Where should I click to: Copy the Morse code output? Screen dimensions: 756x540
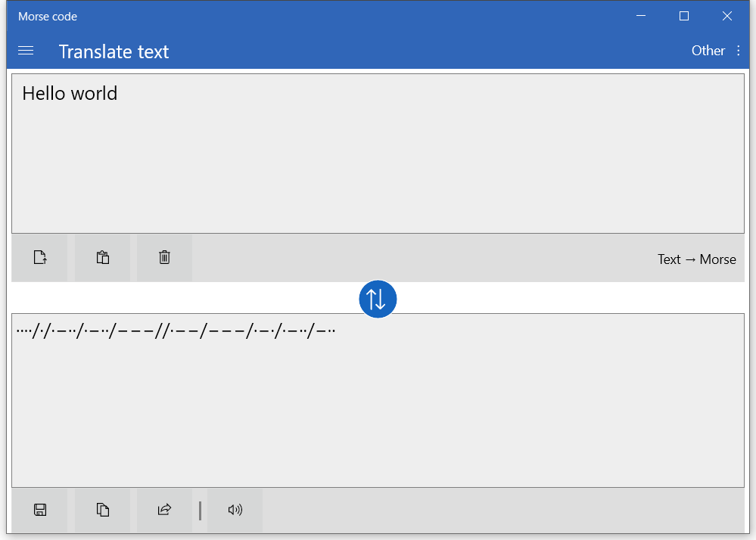pos(103,511)
